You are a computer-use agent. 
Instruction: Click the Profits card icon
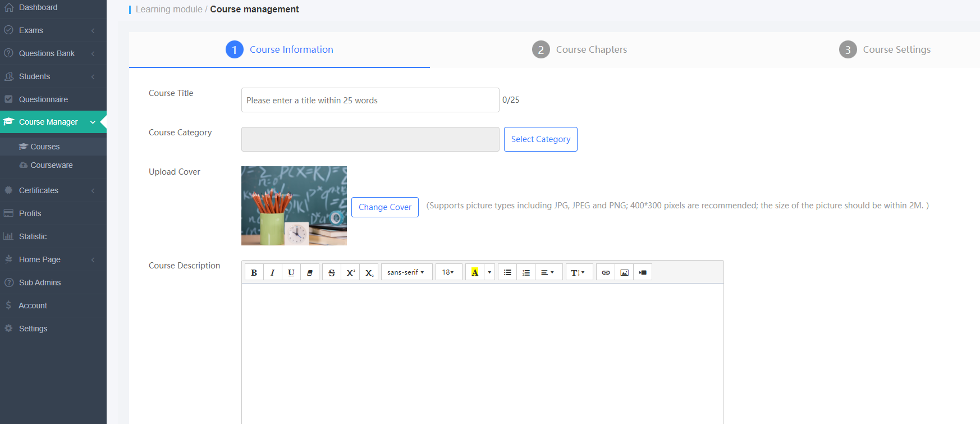(9, 213)
